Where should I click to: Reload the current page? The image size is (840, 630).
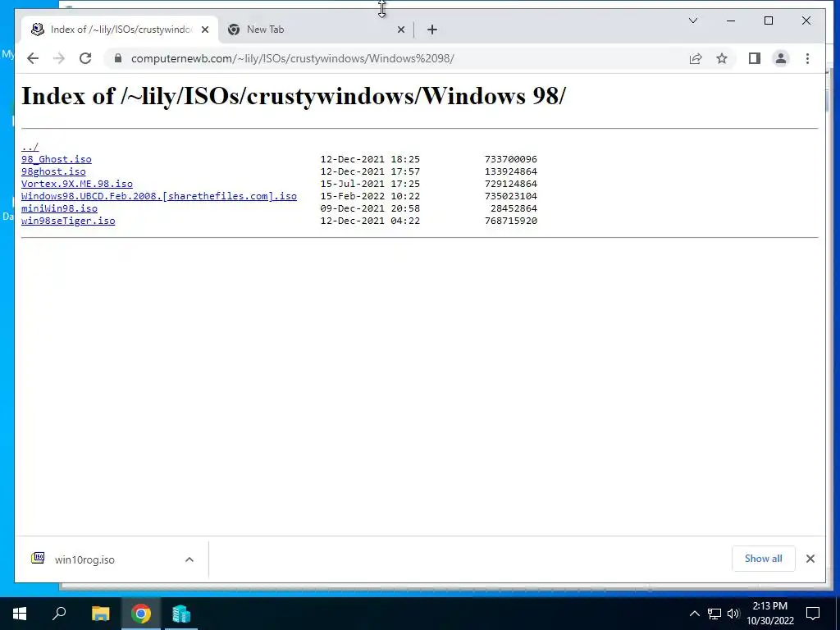(85, 58)
